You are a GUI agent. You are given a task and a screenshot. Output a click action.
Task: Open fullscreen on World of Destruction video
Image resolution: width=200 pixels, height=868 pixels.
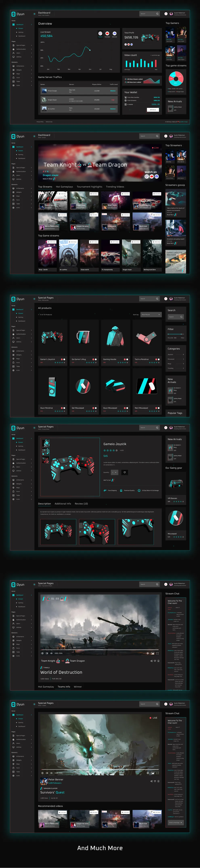[x=157, y=653]
